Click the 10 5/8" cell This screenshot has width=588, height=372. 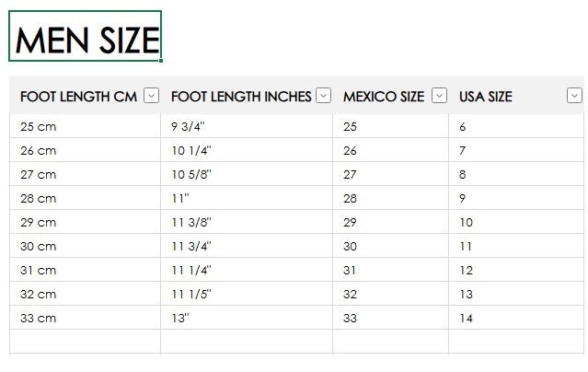[246, 174]
